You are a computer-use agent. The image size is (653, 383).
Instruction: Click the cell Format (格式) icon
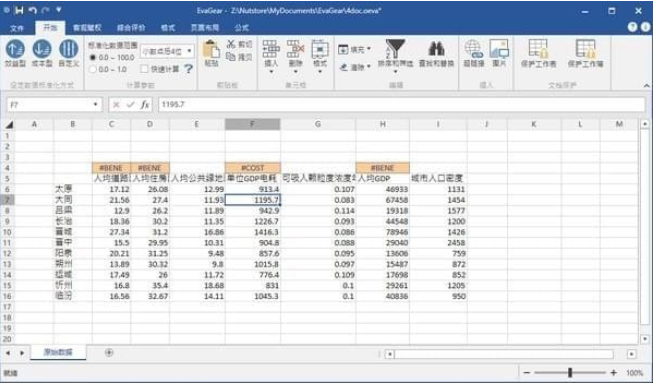point(320,49)
